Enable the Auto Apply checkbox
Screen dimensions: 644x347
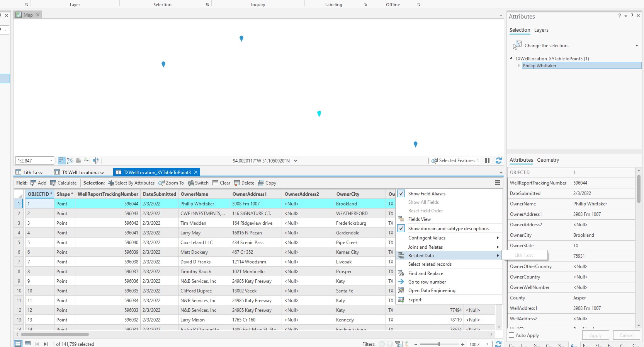click(512, 335)
